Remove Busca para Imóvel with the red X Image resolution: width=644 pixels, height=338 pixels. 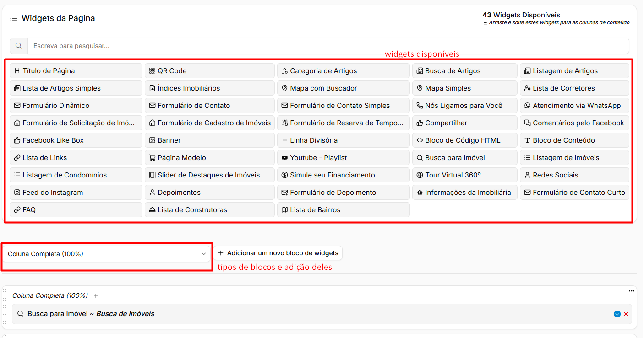coord(626,314)
